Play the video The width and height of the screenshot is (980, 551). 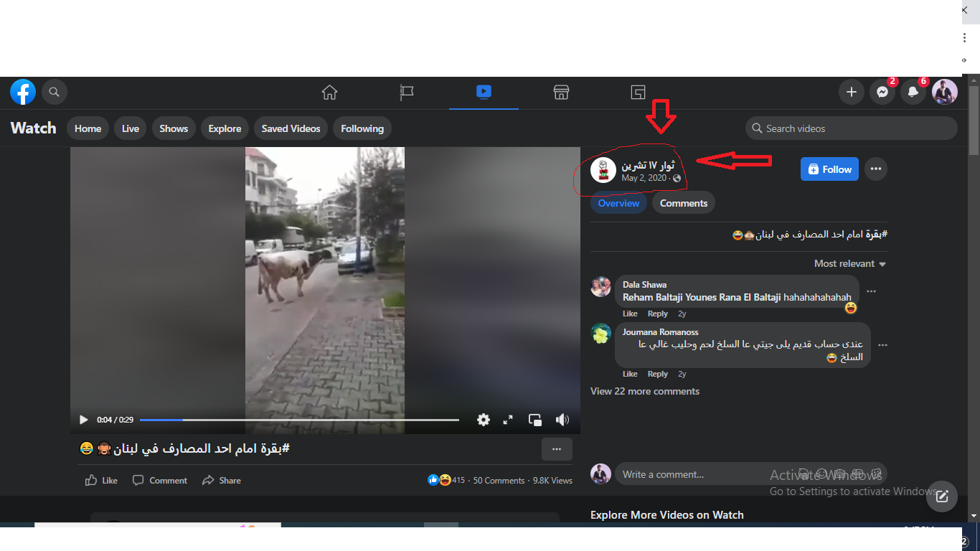(83, 420)
